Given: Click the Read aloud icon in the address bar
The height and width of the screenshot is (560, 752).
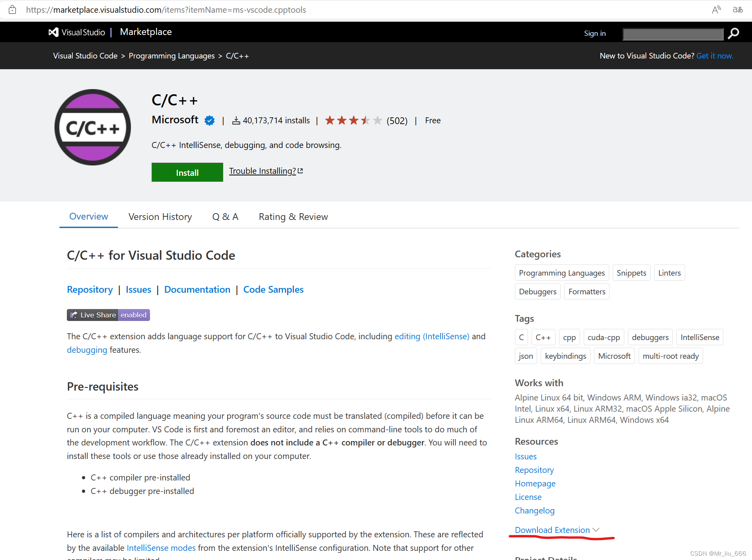Looking at the screenshot, I should click(716, 10).
